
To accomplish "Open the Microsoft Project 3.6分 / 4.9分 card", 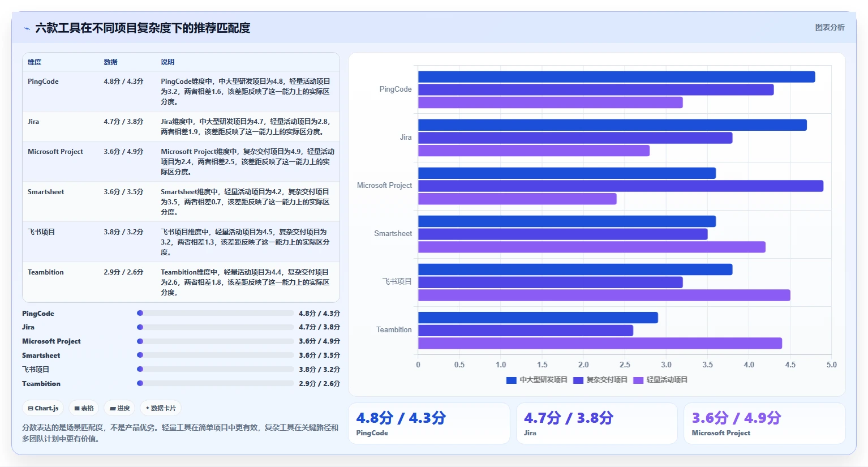I will 764,423.
